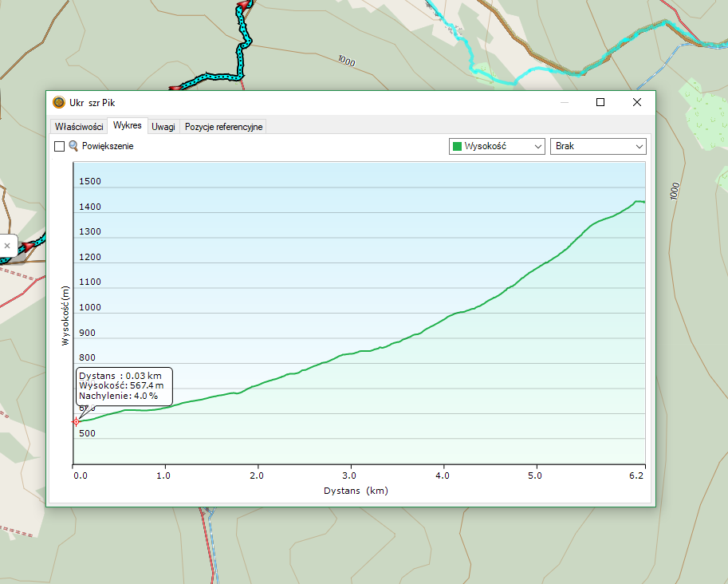Close the Ukr szr Pik dialog

point(636,102)
